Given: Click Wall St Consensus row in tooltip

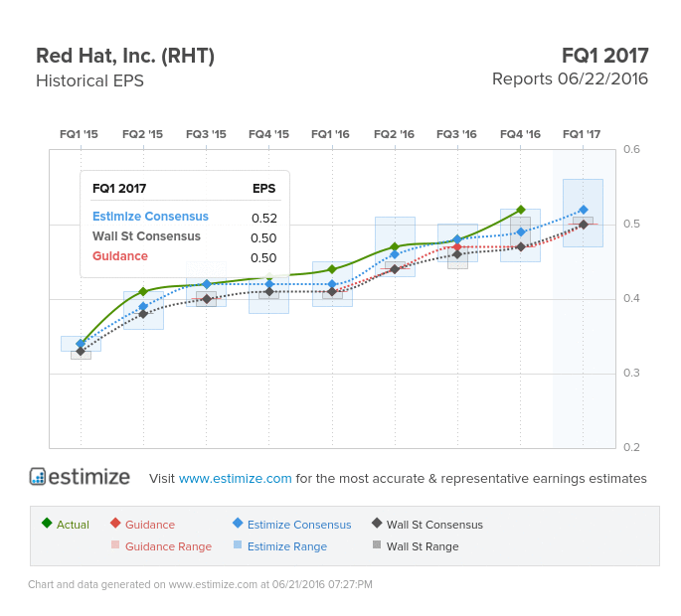Looking at the screenshot, I should click(x=185, y=236).
